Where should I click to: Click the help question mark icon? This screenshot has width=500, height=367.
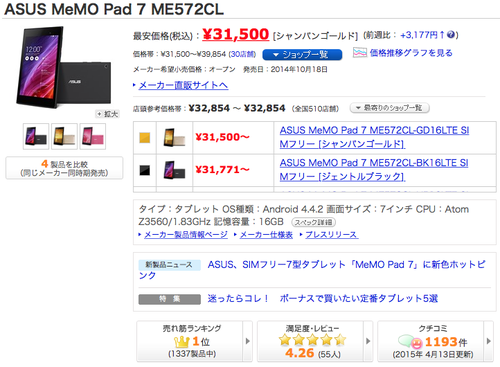pos(450,34)
